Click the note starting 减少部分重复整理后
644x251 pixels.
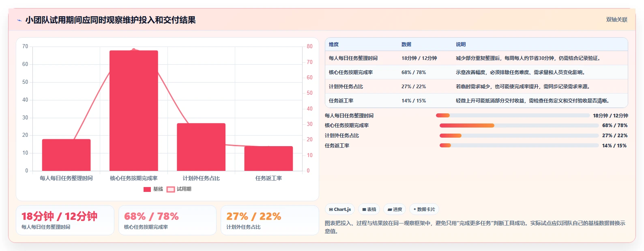coord(528,58)
